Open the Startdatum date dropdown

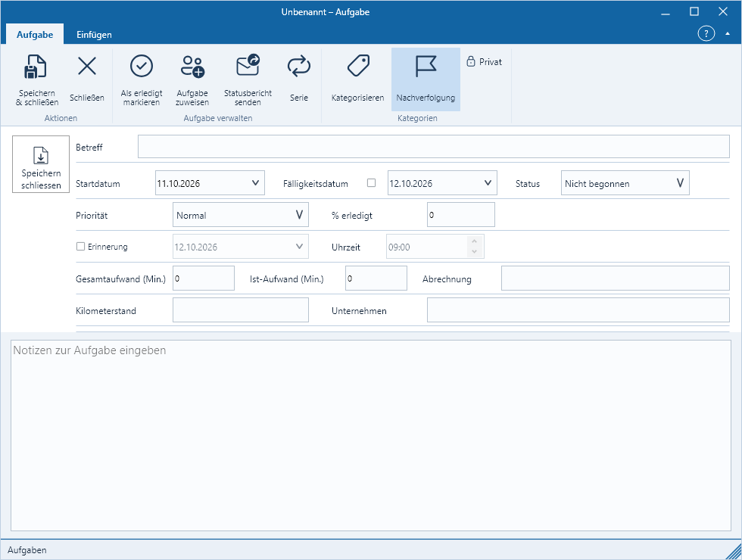[255, 183]
